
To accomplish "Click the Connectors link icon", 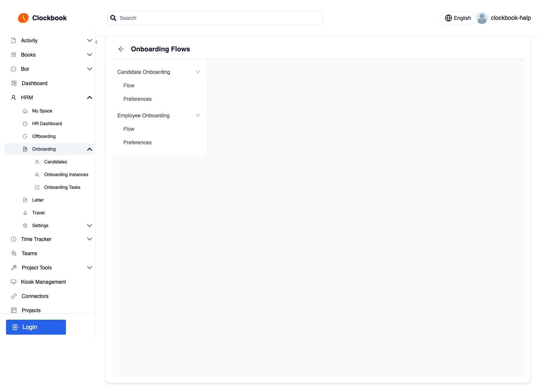I will coord(14,296).
